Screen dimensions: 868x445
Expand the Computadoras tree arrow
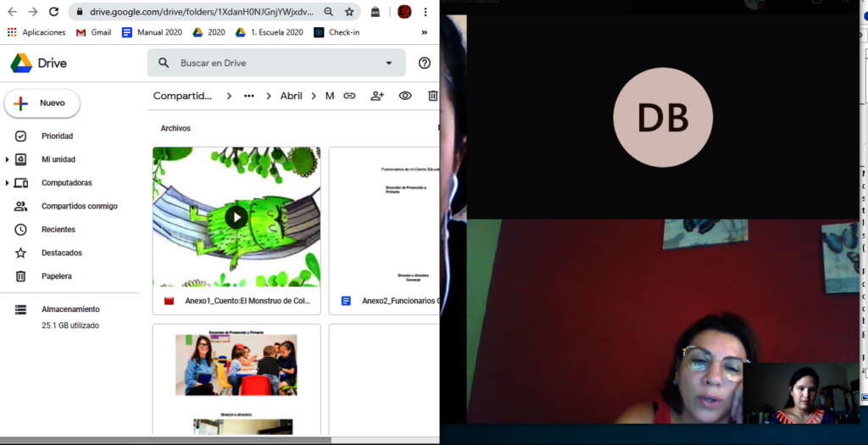click(8, 183)
